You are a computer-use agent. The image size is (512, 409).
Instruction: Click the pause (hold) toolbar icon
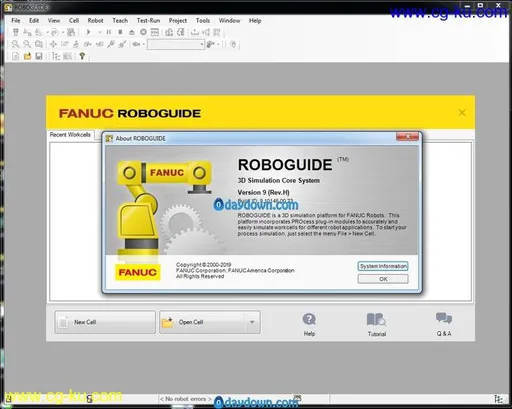pos(109,32)
